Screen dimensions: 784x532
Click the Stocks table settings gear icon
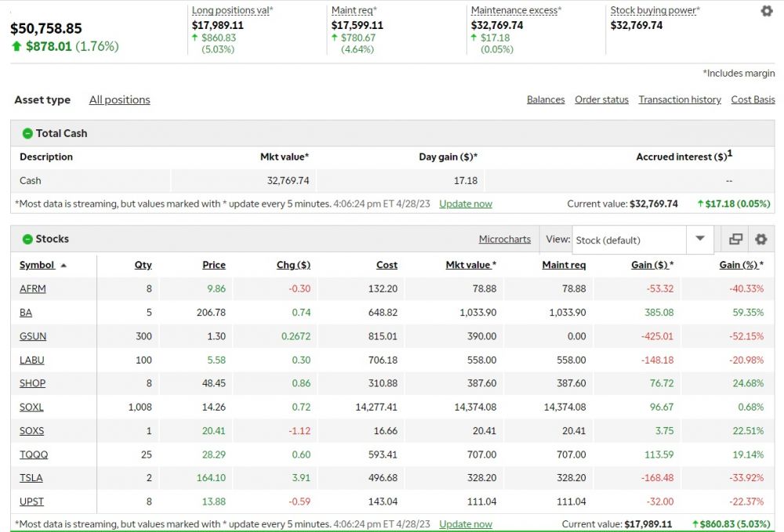760,240
